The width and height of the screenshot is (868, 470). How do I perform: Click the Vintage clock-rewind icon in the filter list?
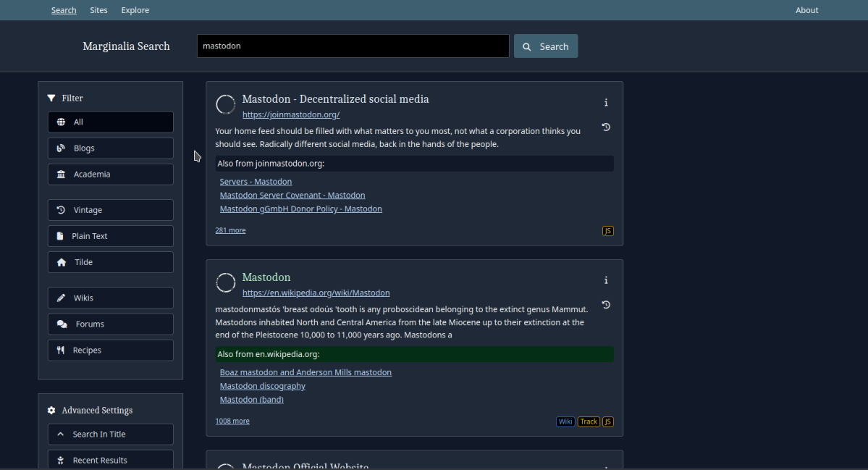(61, 210)
